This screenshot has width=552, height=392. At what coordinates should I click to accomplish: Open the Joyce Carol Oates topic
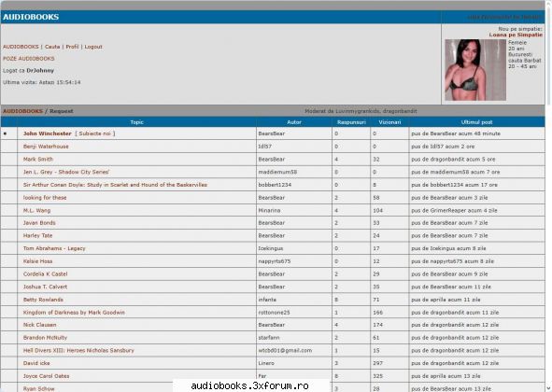click(x=46, y=376)
